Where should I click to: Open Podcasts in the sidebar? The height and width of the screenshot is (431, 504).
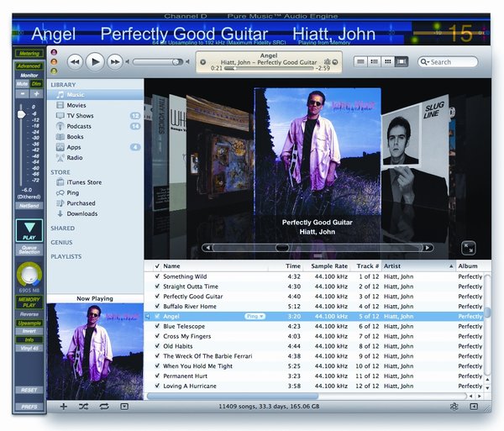coord(95,126)
